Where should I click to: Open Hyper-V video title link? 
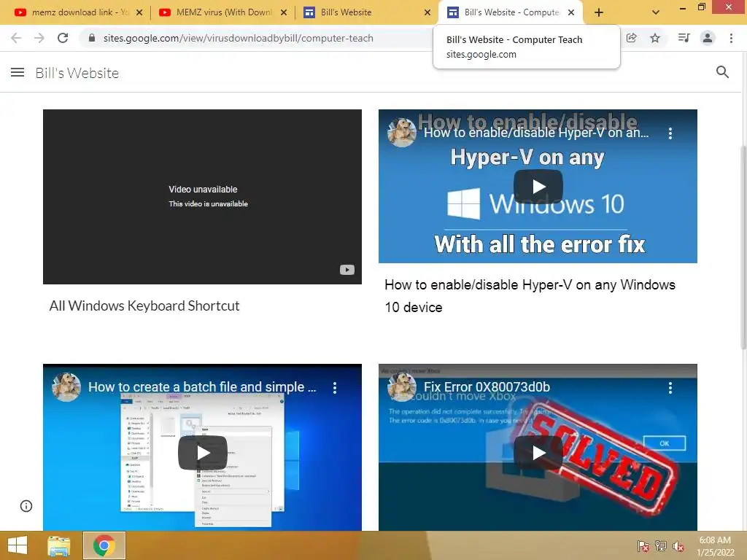(536, 133)
